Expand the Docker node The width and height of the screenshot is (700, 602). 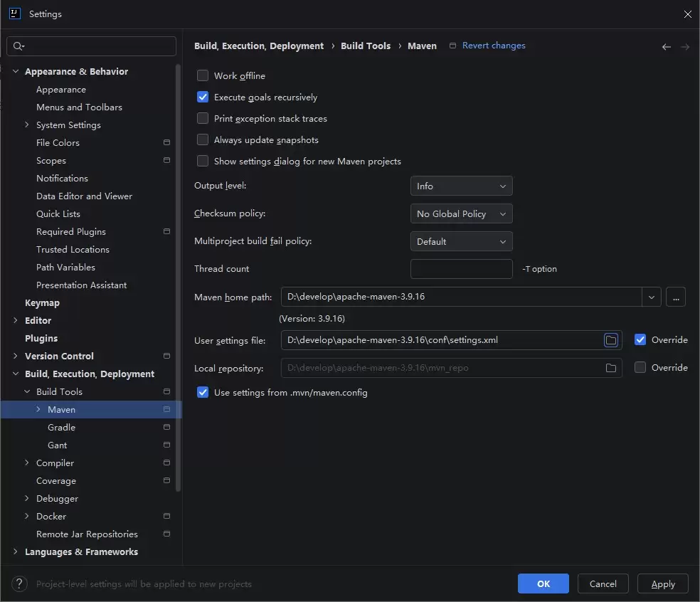click(x=27, y=517)
